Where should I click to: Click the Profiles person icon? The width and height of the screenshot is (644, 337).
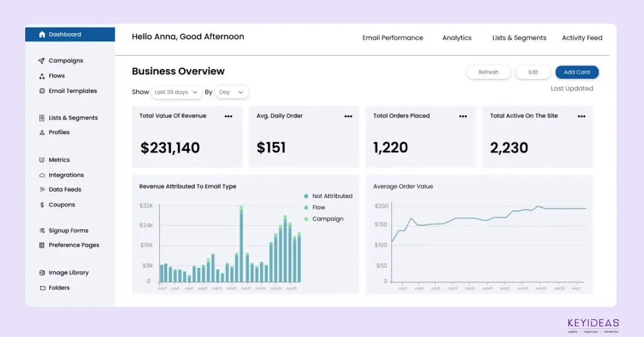click(x=42, y=133)
